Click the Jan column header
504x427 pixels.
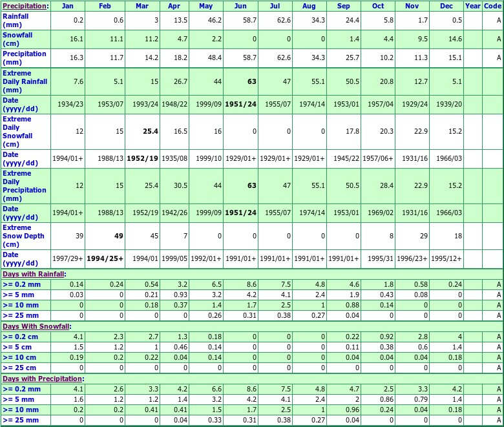pyautogui.click(x=68, y=6)
